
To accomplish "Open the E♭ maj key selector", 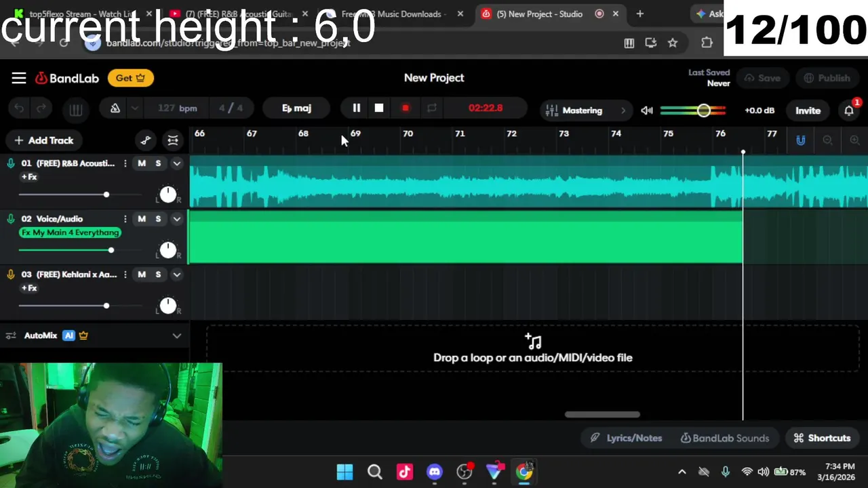I will coord(296,108).
